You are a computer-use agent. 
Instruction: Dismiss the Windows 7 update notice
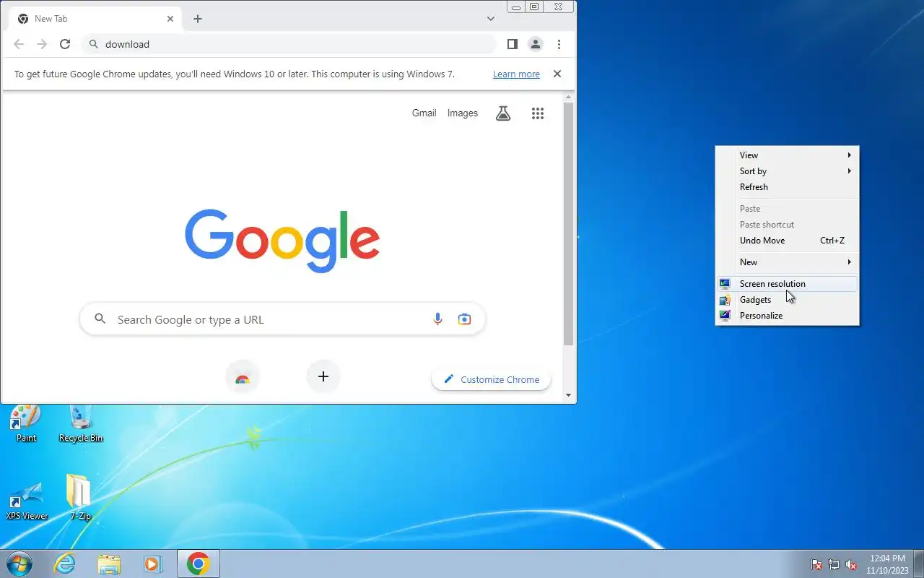(557, 74)
